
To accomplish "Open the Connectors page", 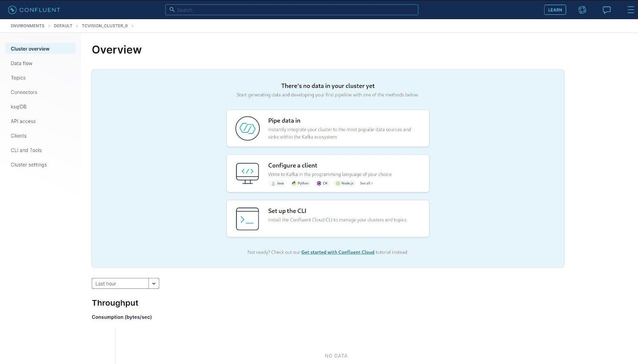I will tap(24, 92).
